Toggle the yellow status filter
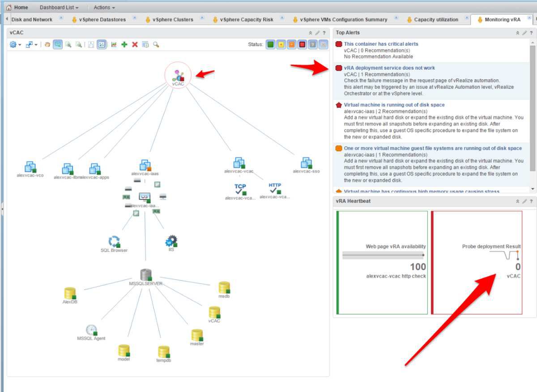 281,44
